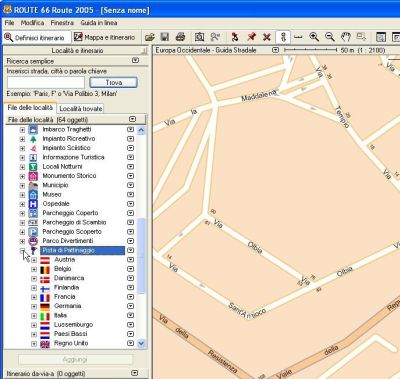The image size is (400, 379).
Task: Click the street search input field
Action: [46, 82]
